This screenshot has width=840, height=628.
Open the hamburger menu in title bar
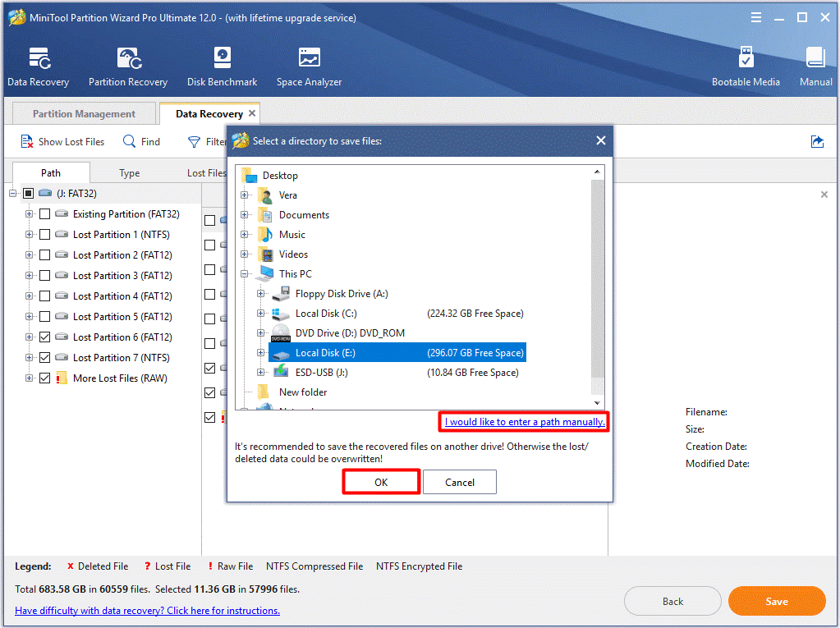756,18
